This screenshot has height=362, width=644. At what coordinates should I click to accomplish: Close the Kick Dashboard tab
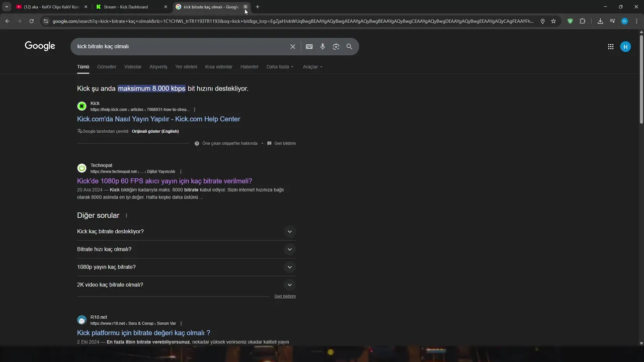[166, 7]
